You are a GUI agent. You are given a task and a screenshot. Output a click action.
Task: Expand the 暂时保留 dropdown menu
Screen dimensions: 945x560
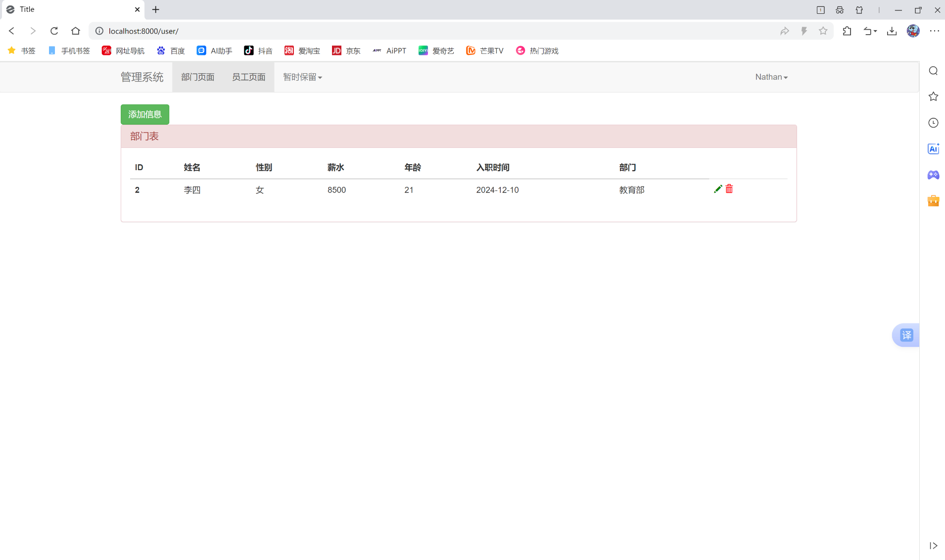302,77
